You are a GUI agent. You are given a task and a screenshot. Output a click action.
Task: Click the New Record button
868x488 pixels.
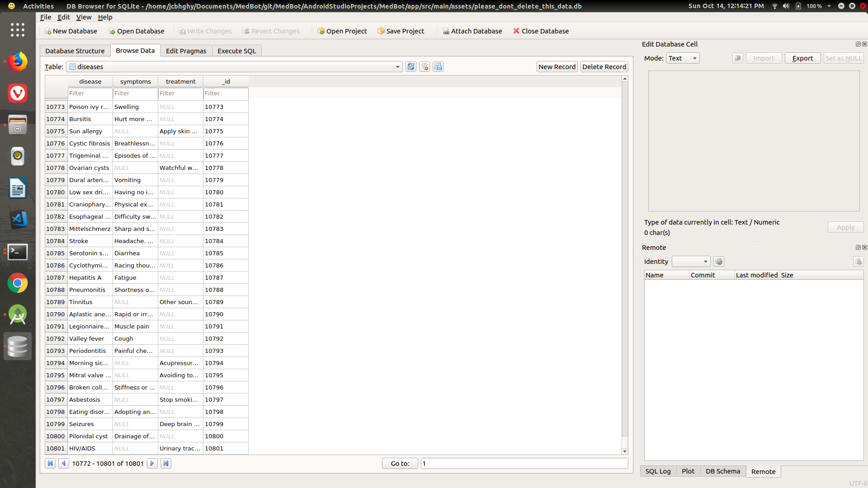point(557,67)
